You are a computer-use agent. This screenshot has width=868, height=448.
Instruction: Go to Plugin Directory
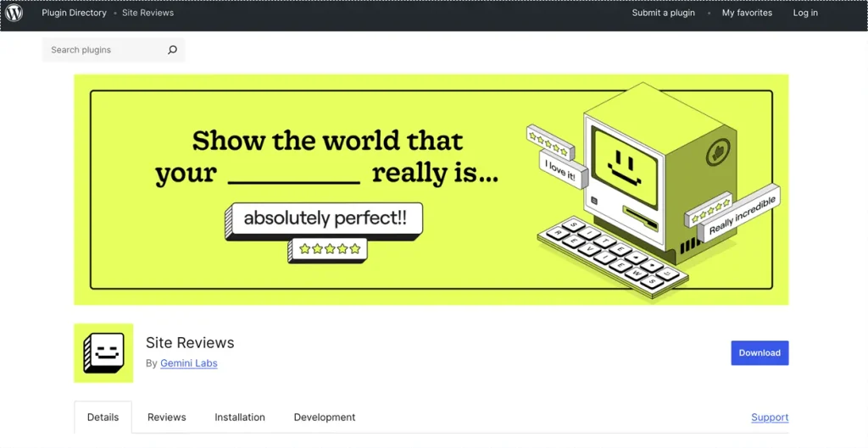coord(75,13)
